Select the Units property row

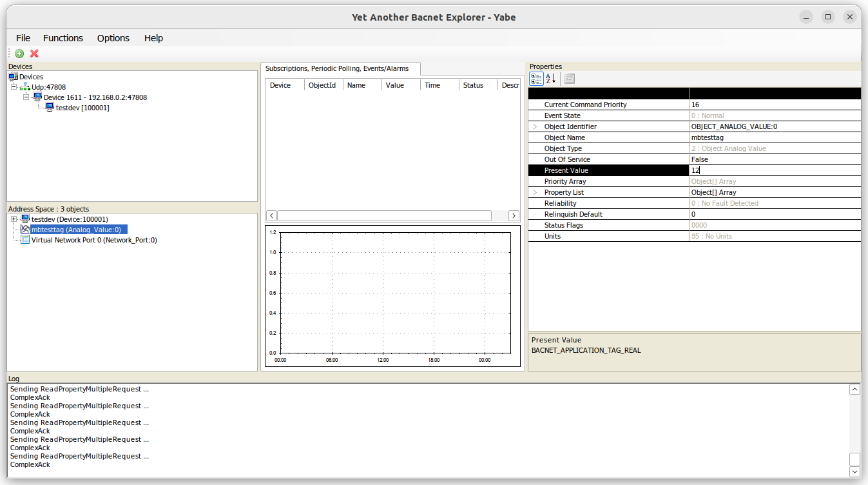click(x=695, y=236)
